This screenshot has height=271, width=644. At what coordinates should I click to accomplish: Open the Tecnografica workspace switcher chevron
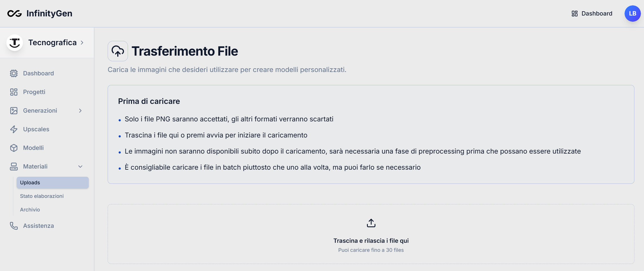(82, 42)
